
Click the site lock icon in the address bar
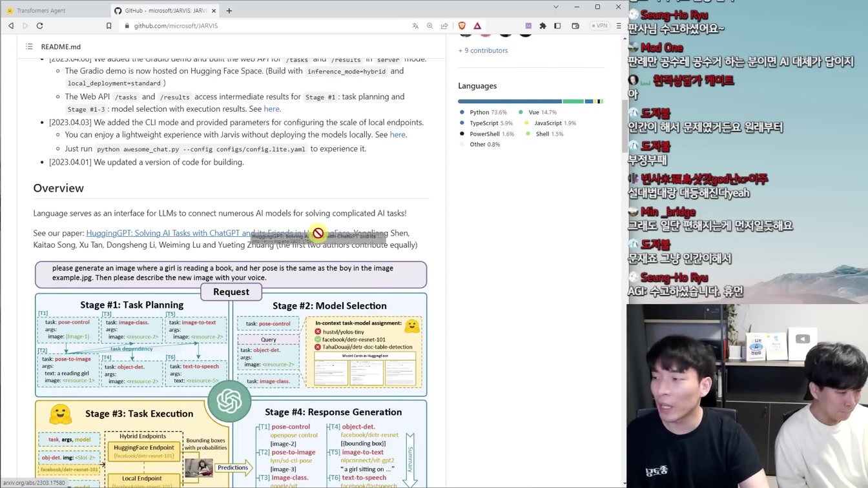coord(127,26)
